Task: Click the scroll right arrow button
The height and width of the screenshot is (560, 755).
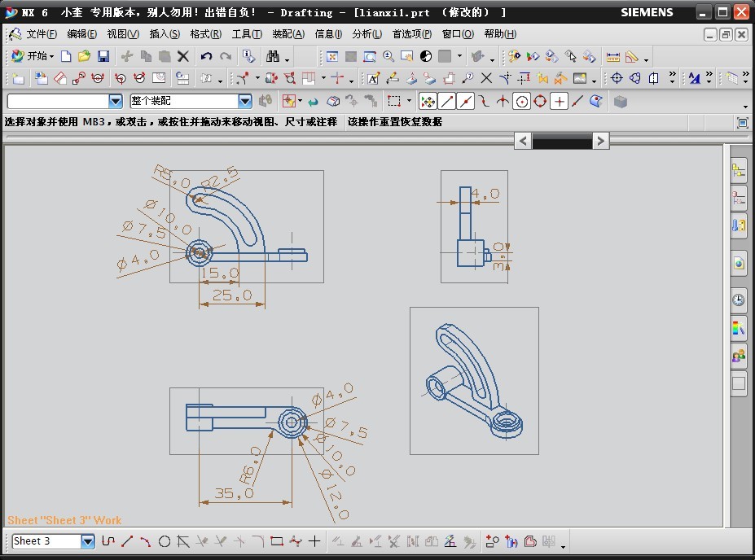Action: click(600, 141)
